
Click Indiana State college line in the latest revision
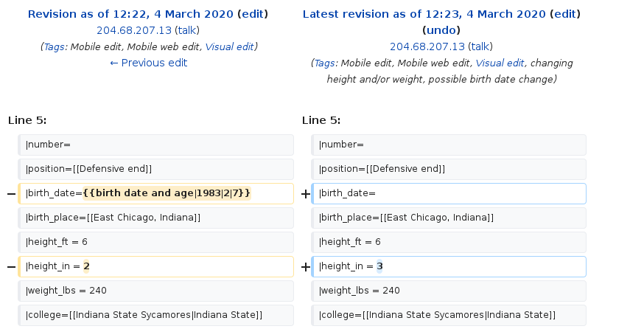point(449,315)
